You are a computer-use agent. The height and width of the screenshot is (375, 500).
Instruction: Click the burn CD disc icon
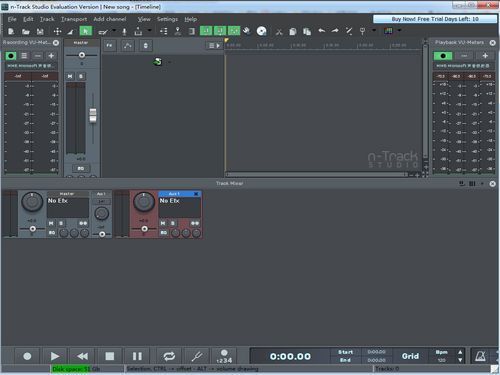(x=262, y=31)
